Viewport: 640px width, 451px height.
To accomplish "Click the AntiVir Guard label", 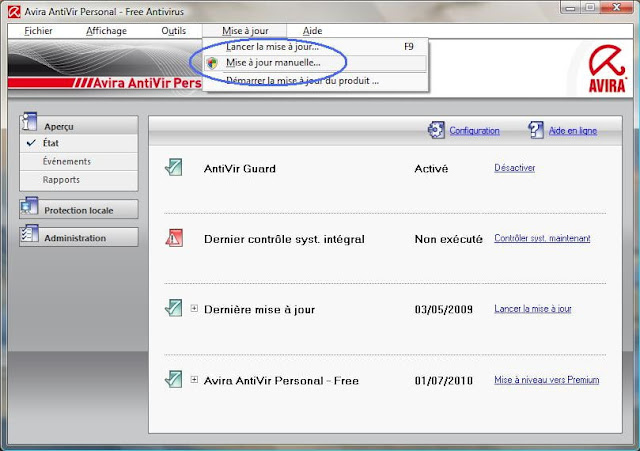I will pos(240,169).
